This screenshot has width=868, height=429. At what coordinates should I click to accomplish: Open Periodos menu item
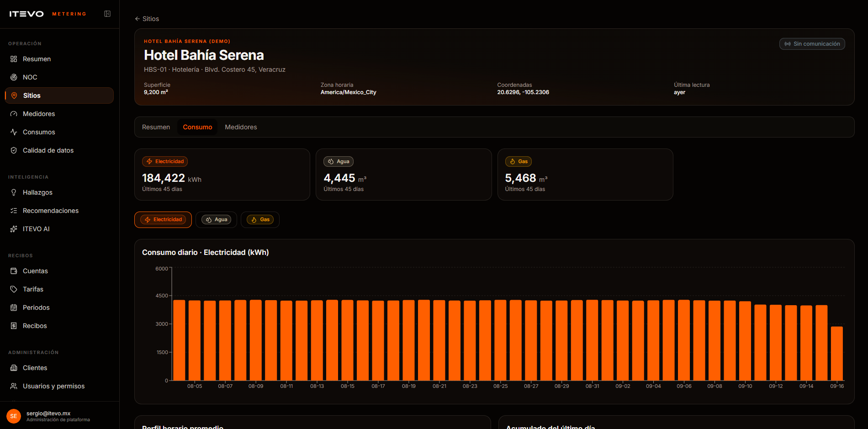(x=59, y=307)
